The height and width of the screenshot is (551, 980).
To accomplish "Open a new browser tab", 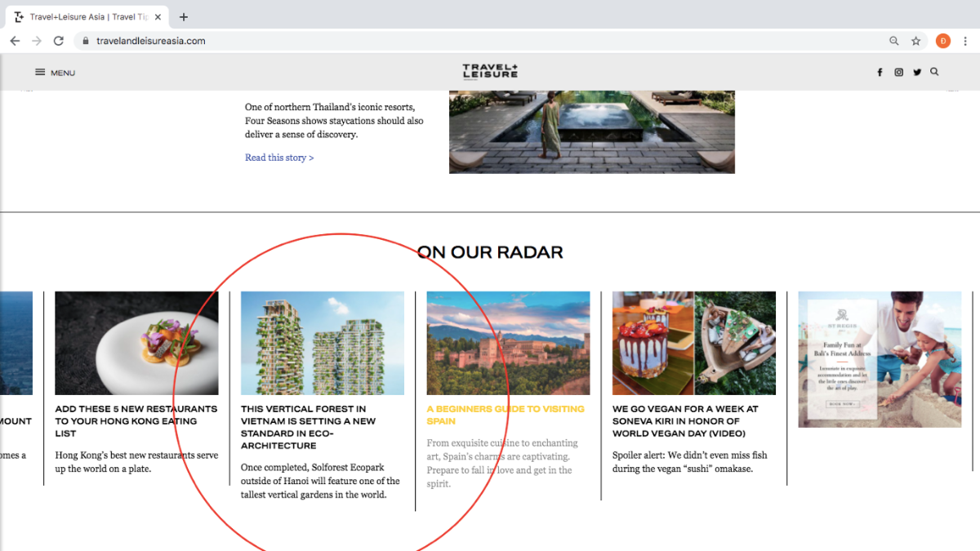I will [x=184, y=16].
